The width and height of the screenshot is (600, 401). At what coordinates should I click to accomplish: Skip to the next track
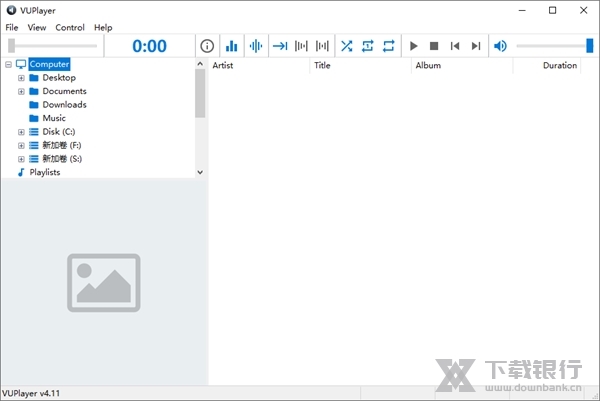[x=476, y=46]
